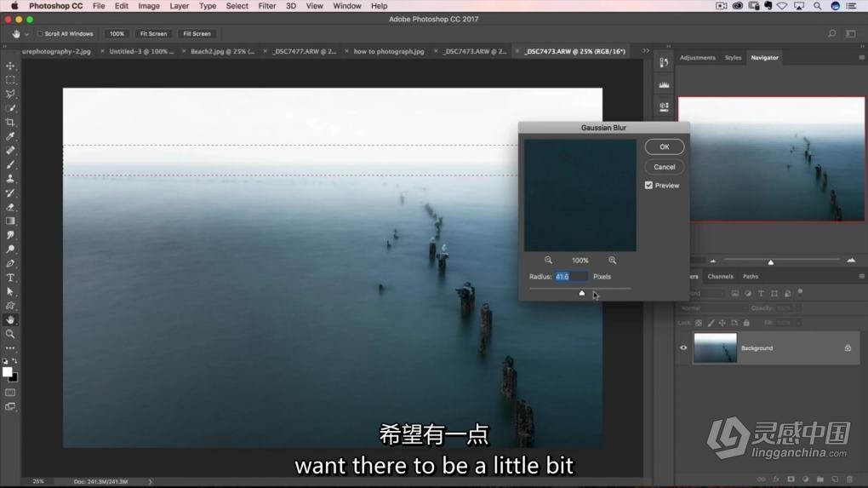Select the Lasso tool

pyautogui.click(x=10, y=94)
